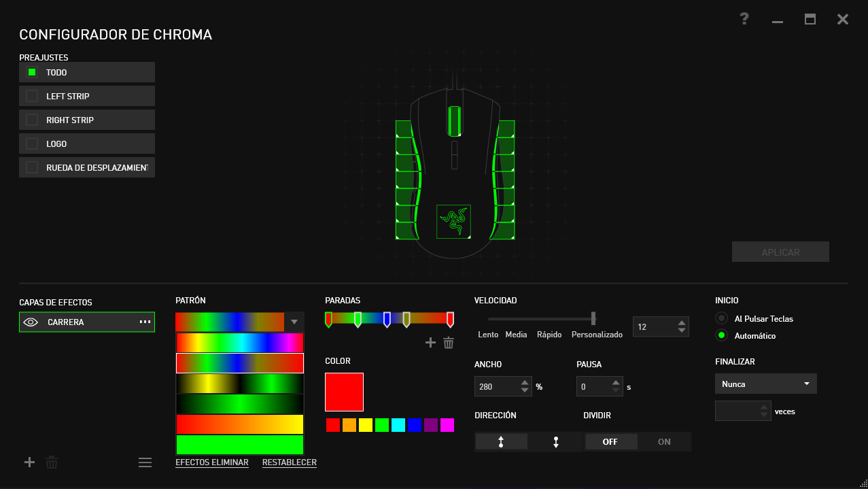Increase the veces repeat count
Screen dimensions: 868x489
(x=764, y=407)
